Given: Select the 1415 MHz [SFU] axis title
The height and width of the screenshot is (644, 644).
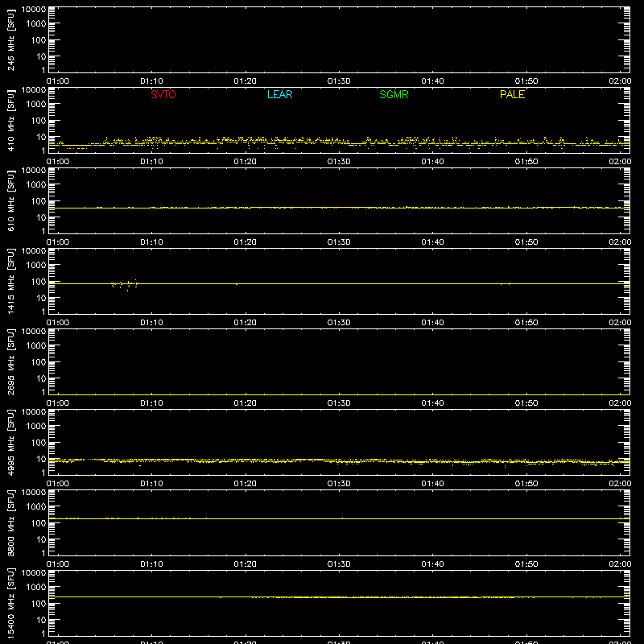Looking at the screenshot, I should click(10, 281).
